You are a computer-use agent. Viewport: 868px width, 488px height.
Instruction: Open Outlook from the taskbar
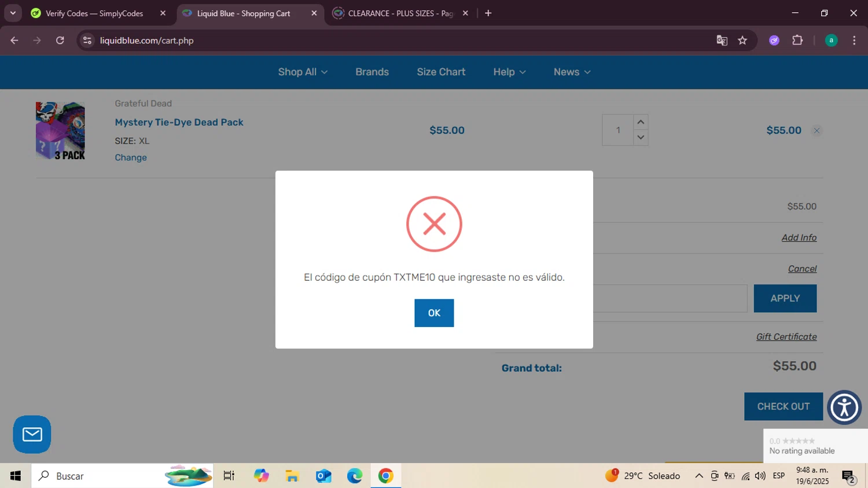point(323,476)
